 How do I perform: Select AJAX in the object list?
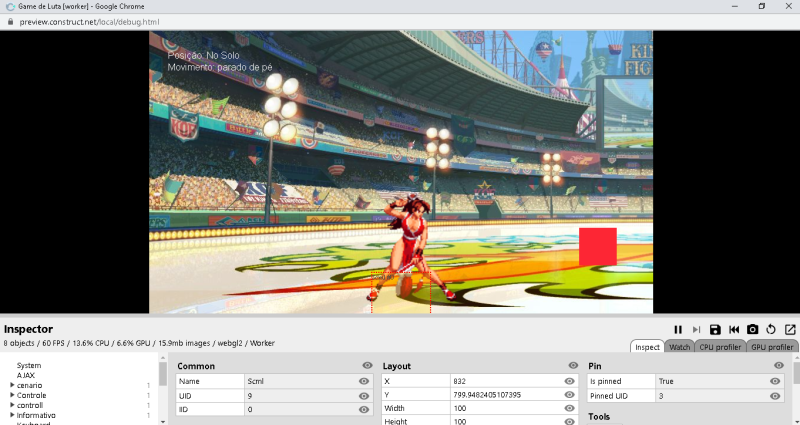(26, 376)
